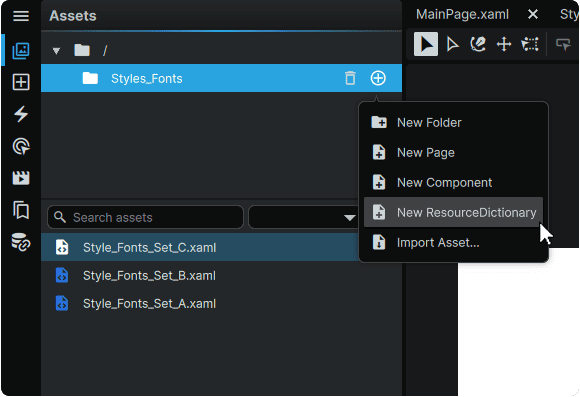Switch to the MainPage.xaml tab
580x397 pixels.
tap(462, 14)
